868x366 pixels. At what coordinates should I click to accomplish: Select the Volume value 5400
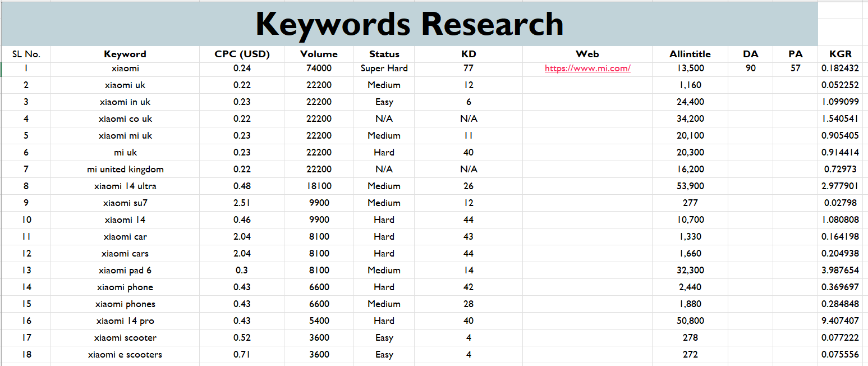click(x=319, y=321)
